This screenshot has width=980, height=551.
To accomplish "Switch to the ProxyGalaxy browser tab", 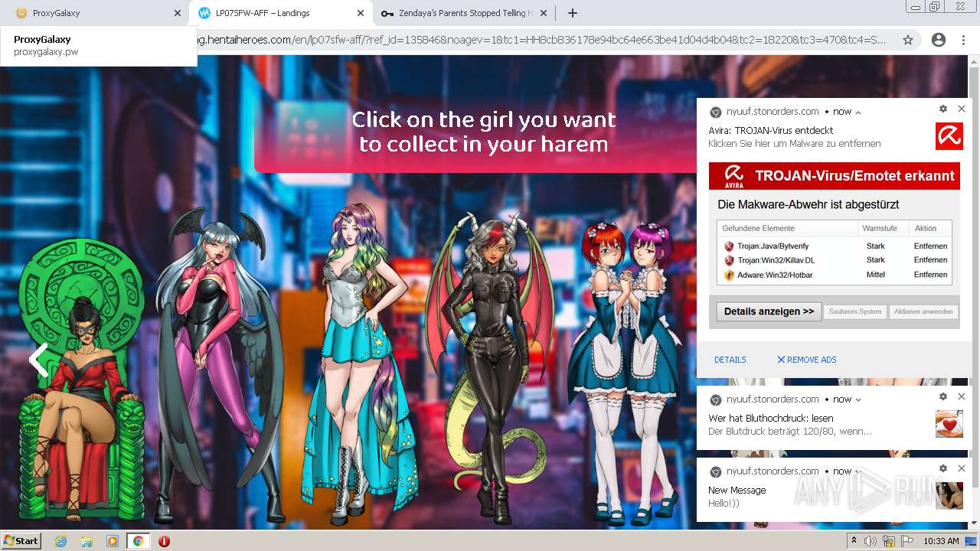I will coord(92,13).
